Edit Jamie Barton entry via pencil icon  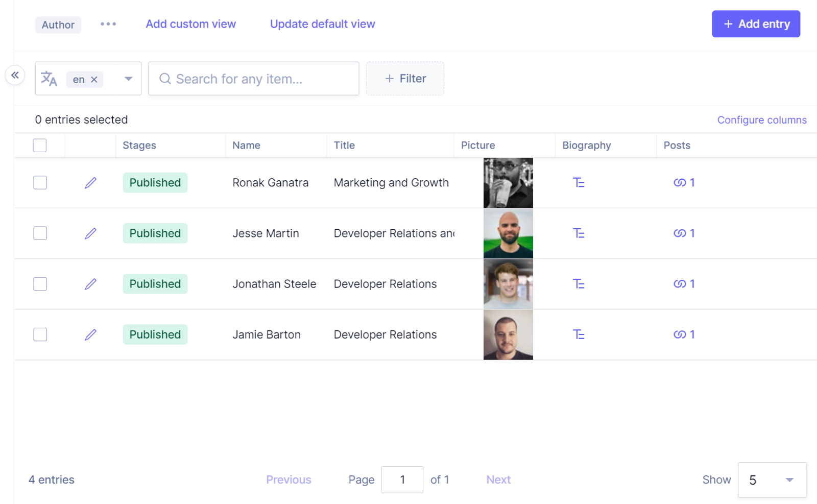pos(90,334)
